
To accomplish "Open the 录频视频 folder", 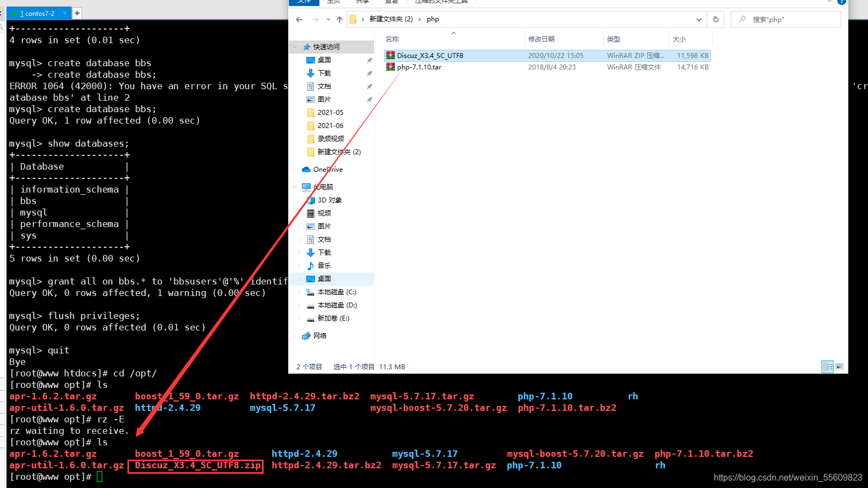I will (x=331, y=139).
